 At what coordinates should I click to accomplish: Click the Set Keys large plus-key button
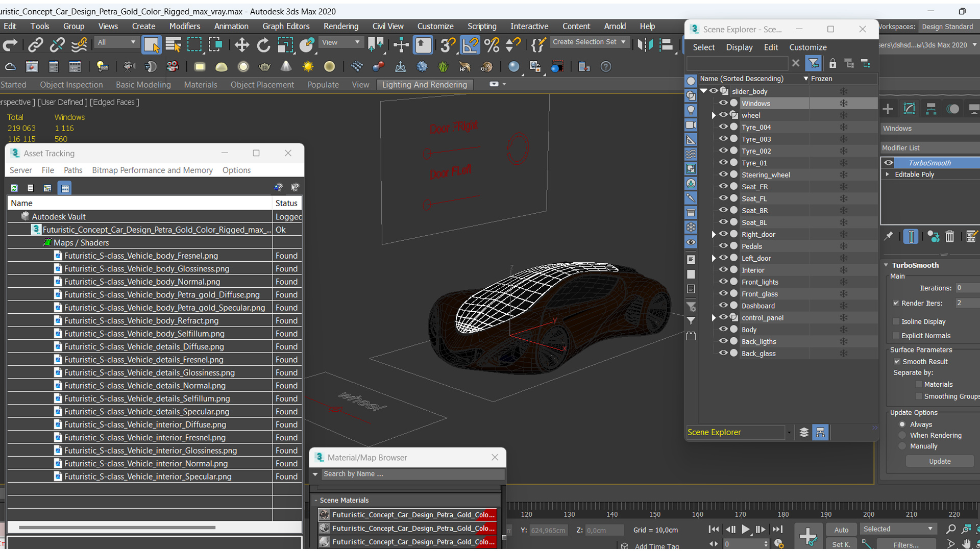(x=808, y=536)
